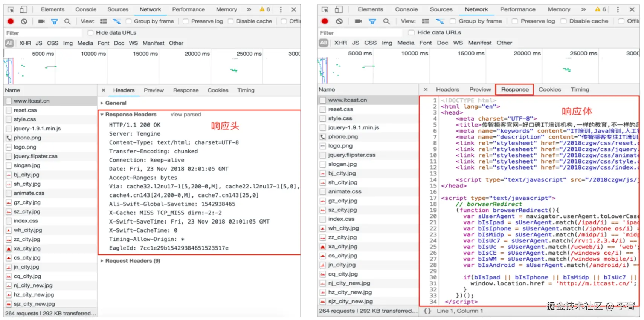The height and width of the screenshot is (320, 644).
Task: Switch to Elements tab in left DevTools
Action: pyautogui.click(x=53, y=9)
